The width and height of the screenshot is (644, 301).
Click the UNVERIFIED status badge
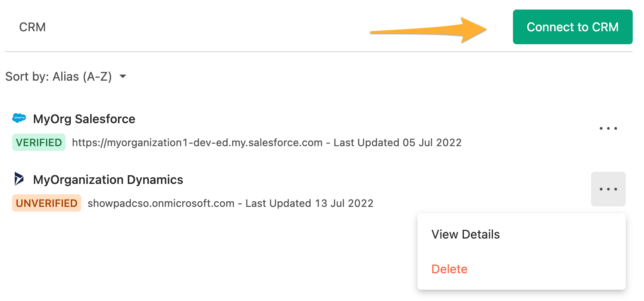click(46, 203)
